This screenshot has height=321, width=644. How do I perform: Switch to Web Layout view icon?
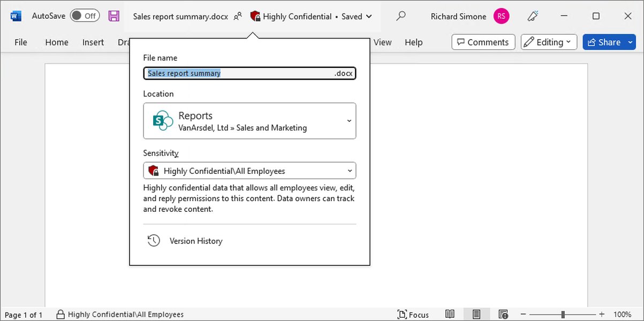503,314
